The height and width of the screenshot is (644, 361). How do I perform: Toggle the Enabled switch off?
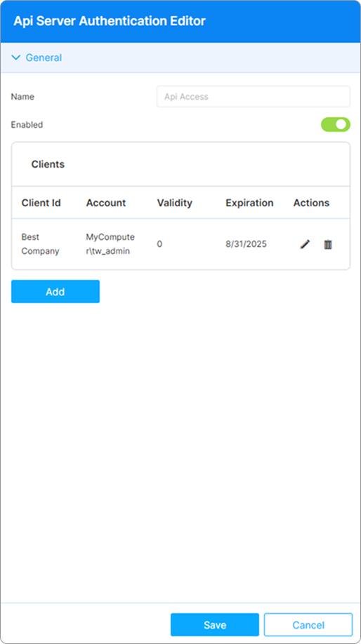(x=336, y=124)
